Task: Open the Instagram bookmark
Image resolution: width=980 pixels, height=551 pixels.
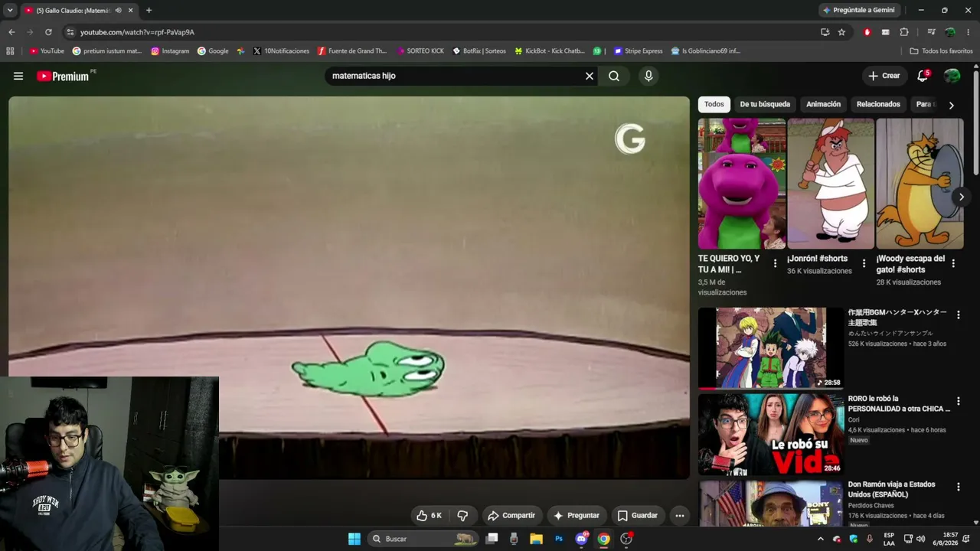Action: (170, 51)
